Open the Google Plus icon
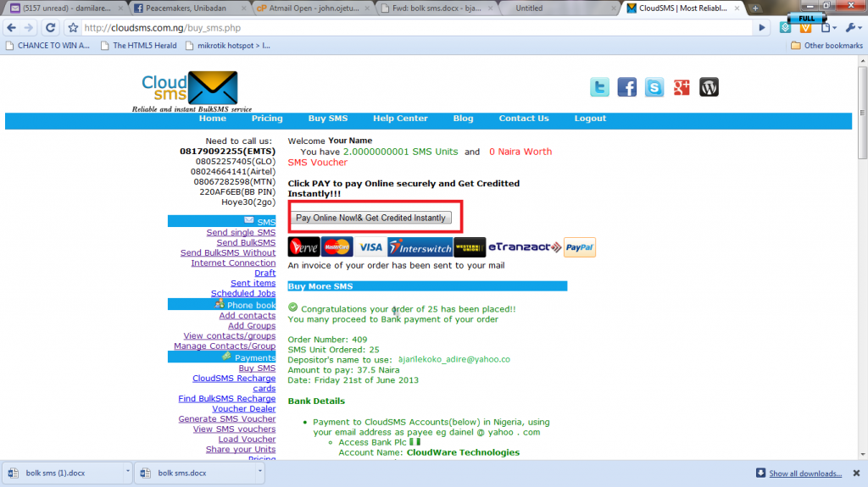Image resolution: width=868 pixels, height=487 pixels. tap(682, 87)
